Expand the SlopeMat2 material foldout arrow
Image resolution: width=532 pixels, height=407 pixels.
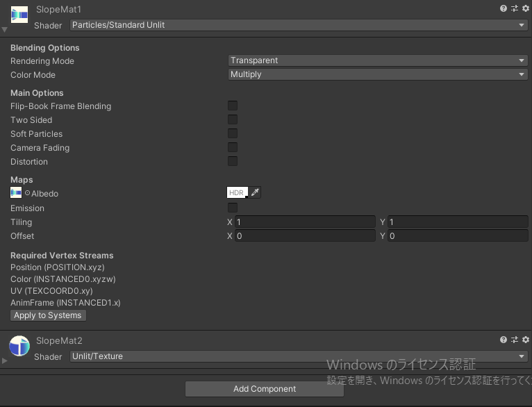click(x=4, y=360)
